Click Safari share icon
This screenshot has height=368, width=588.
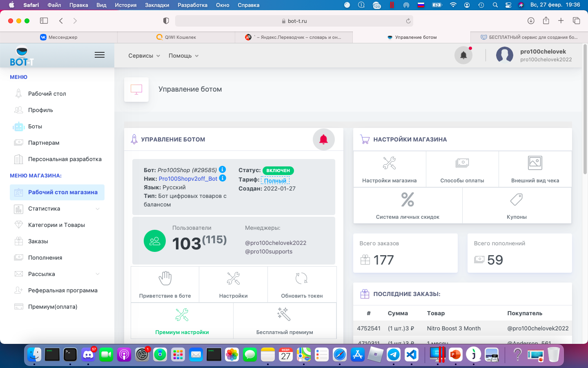pyautogui.click(x=546, y=20)
